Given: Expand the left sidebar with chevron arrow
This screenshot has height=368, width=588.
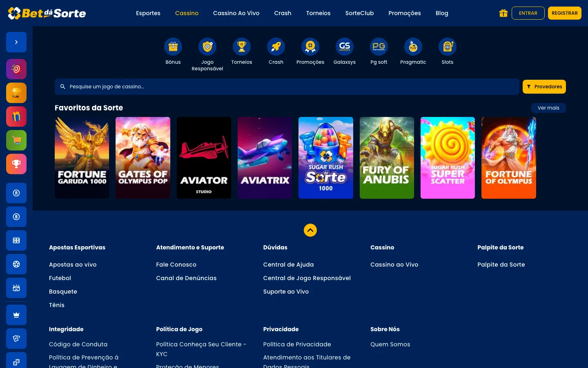Looking at the screenshot, I should (16, 42).
